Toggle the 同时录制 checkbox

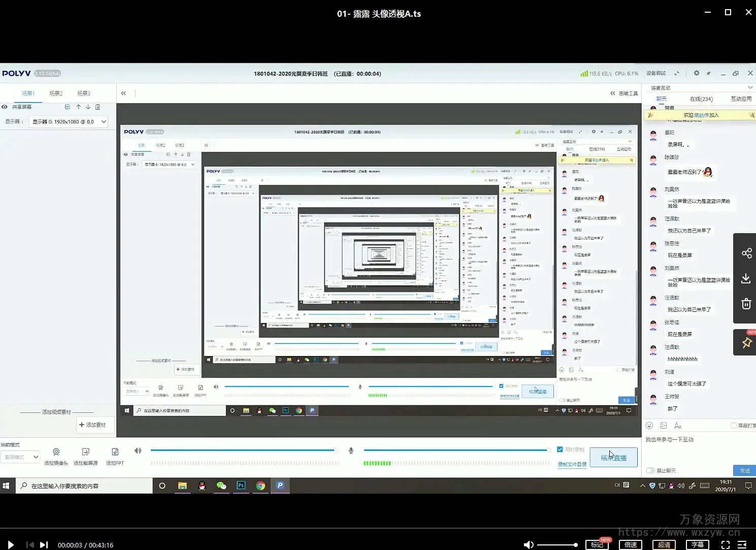(560, 449)
